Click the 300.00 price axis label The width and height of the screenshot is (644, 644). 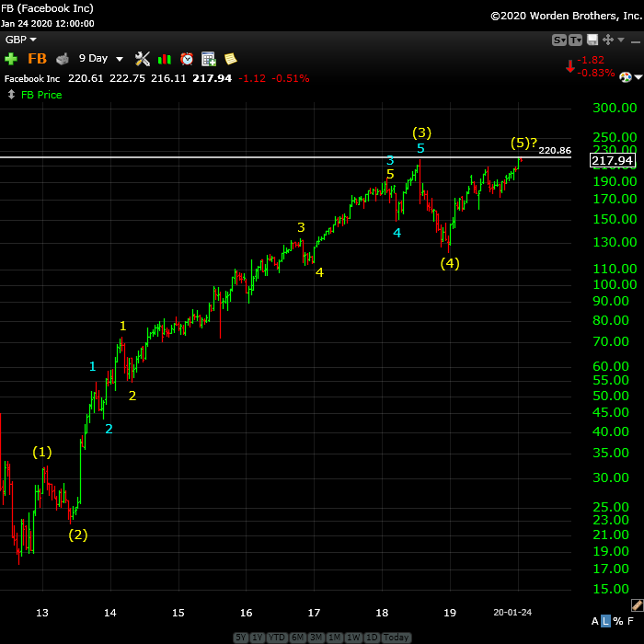615,108
